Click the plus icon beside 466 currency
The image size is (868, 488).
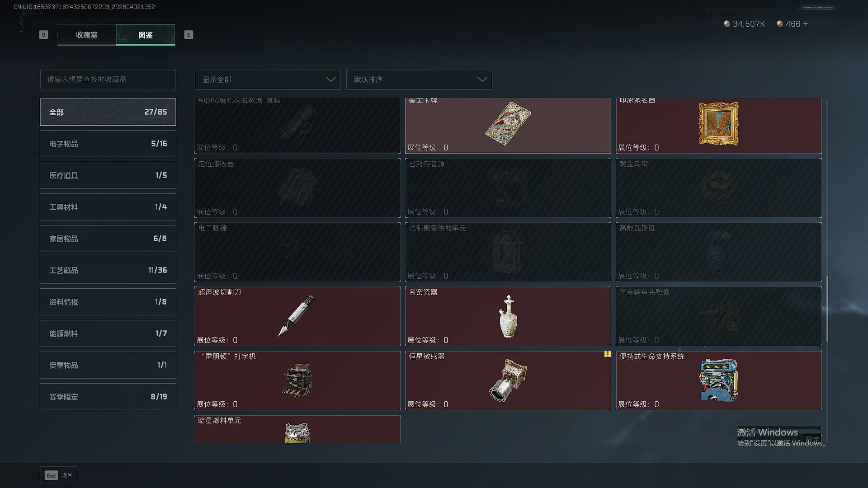(806, 23)
